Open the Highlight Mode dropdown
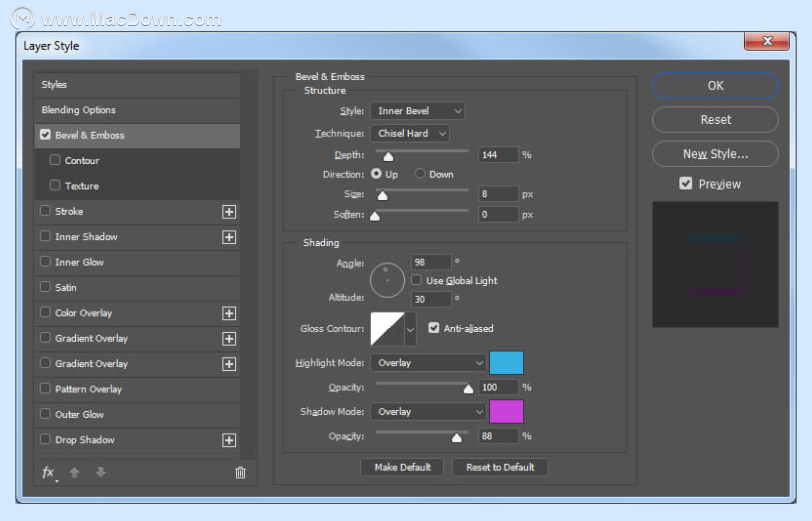 (428, 363)
